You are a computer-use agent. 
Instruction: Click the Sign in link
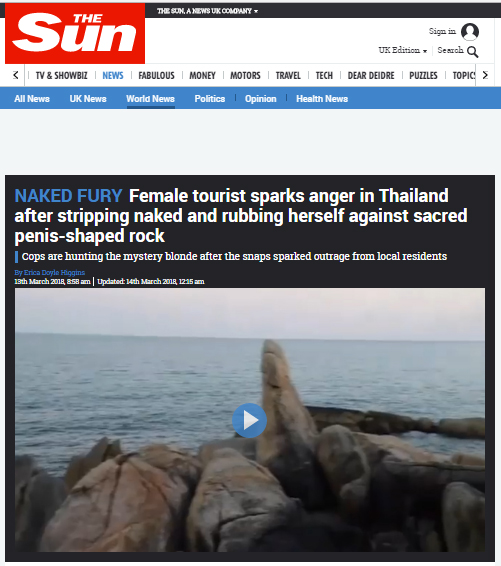pos(442,31)
